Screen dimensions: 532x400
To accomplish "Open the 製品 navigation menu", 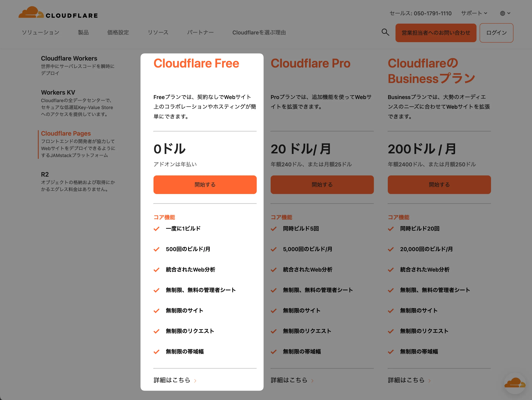I will [x=83, y=32].
